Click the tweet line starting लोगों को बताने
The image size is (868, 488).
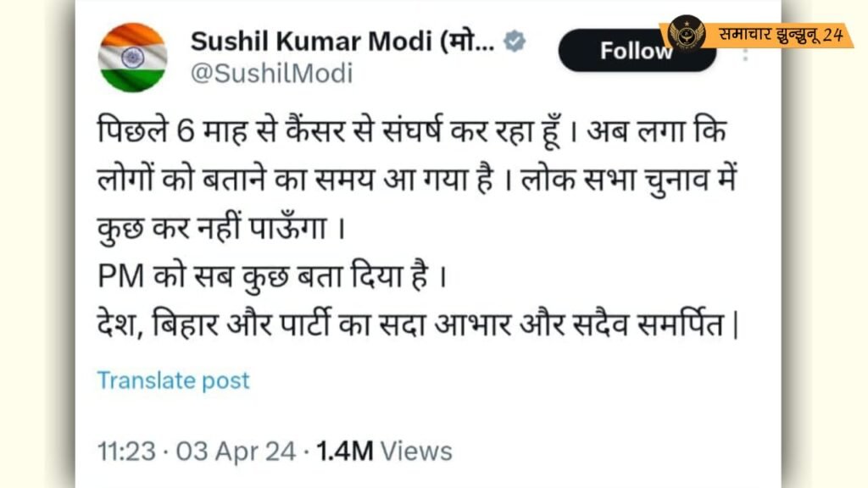417,180
